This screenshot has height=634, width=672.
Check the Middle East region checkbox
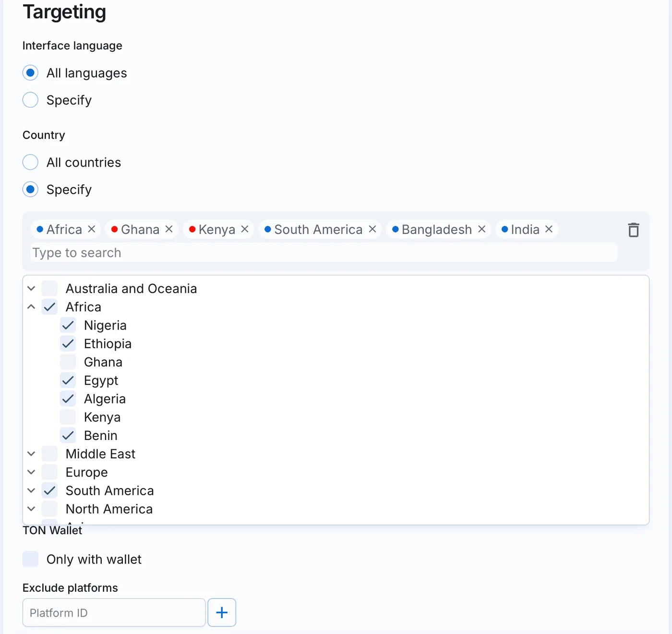[50, 453]
